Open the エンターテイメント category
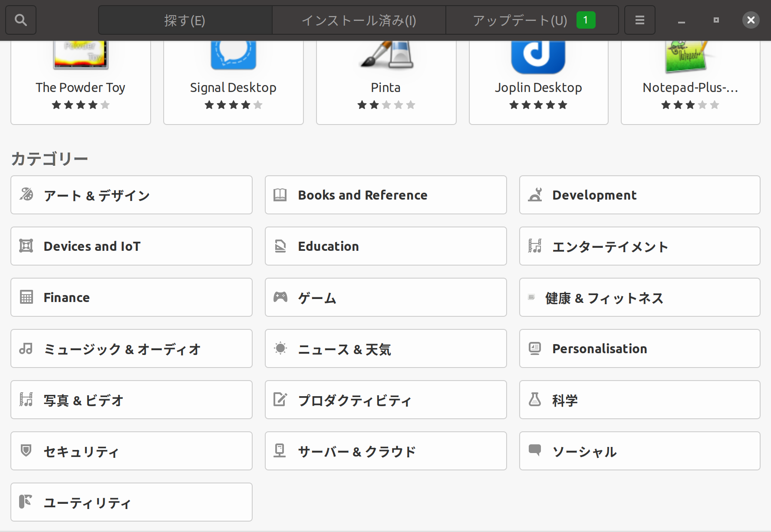Viewport: 771px width, 532px height. (x=640, y=246)
